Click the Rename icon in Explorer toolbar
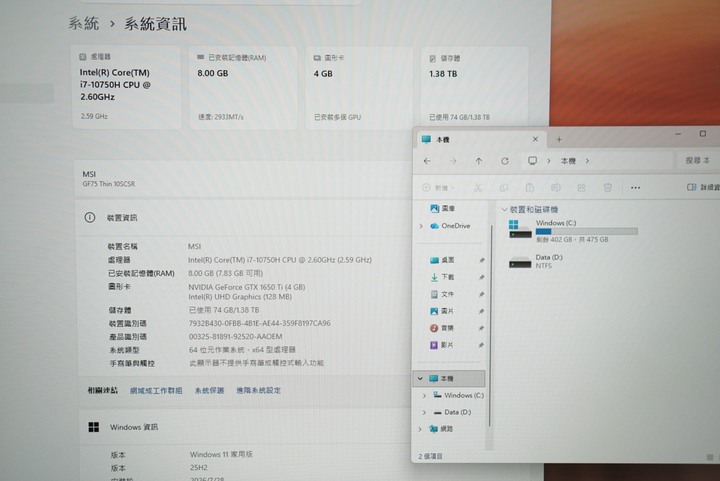 (x=556, y=188)
